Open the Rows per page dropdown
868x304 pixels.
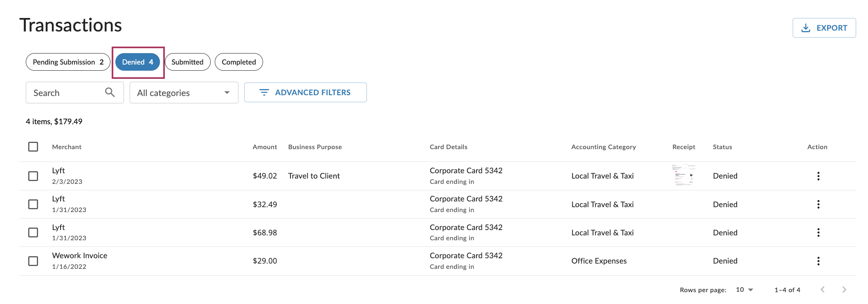pyautogui.click(x=744, y=290)
